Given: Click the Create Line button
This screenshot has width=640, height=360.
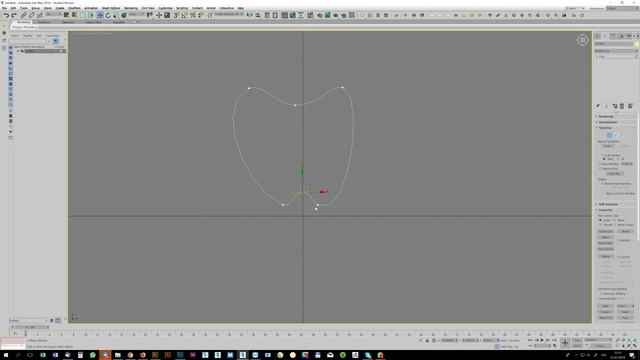Looking at the screenshot, I should tap(606, 231).
